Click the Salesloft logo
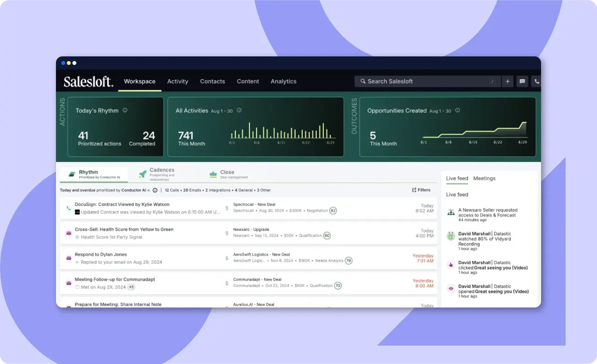 [x=88, y=82]
